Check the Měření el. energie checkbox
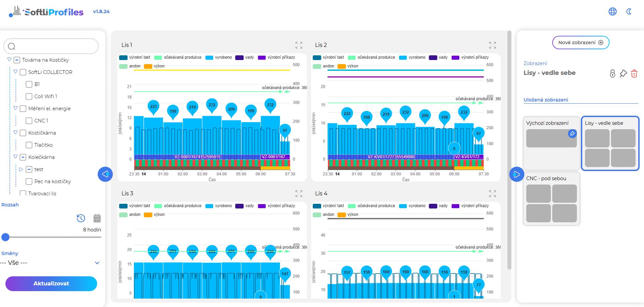The width and height of the screenshot is (644, 307). point(23,109)
